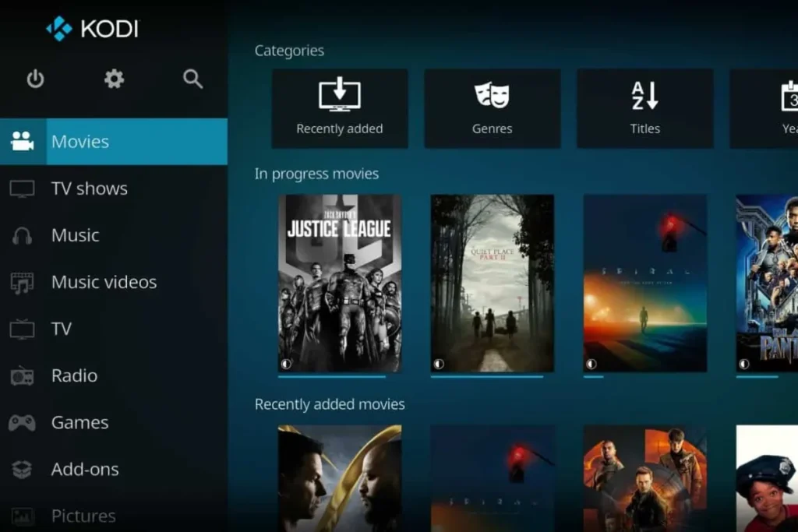
Task: Click the Music headphones icon
Action: click(23, 235)
